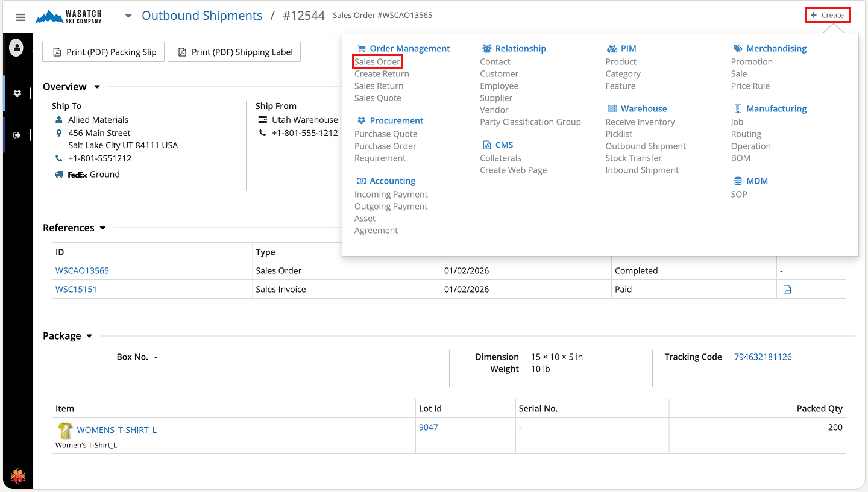Click the red logo icon at bottom left

pos(18,476)
